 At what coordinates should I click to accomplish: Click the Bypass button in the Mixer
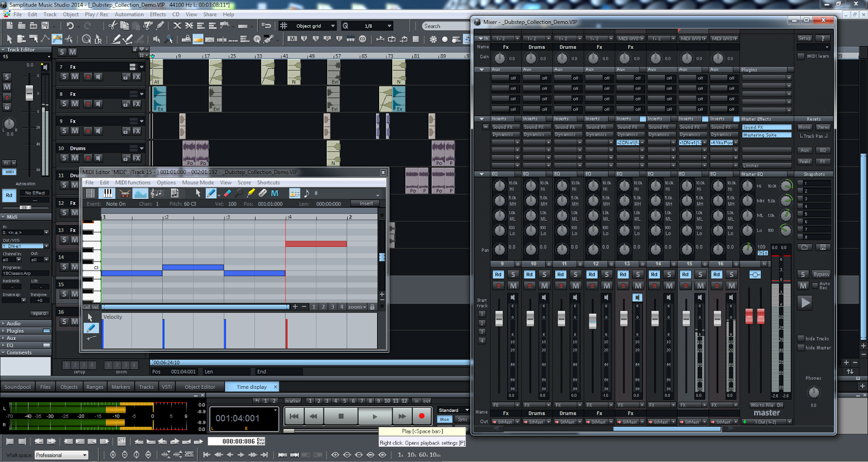coord(821,274)
